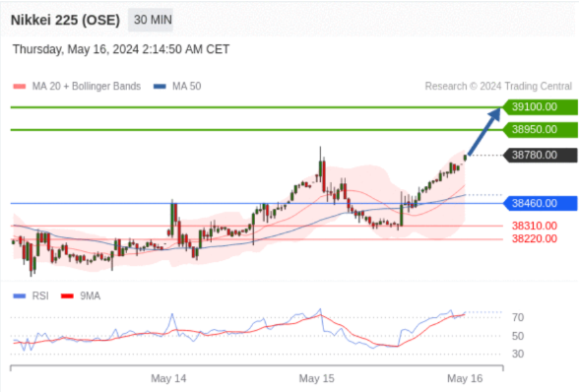Click the '9MA' legend label

(91, 295)
